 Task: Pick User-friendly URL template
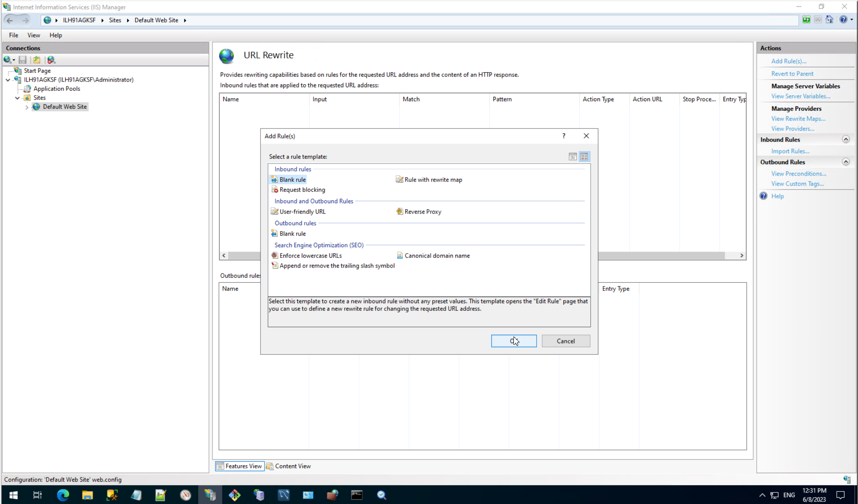302,212
